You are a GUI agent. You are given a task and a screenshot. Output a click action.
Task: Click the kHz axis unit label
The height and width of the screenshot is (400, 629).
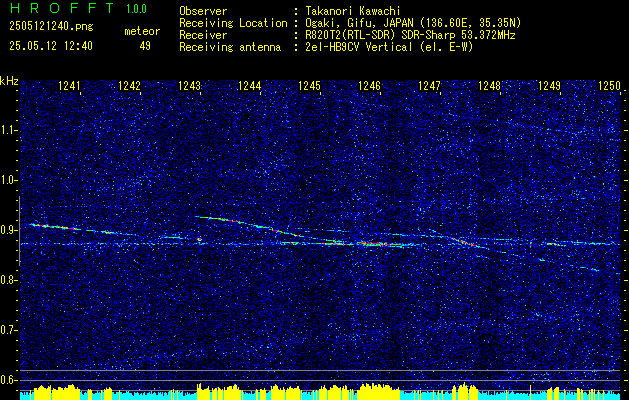coord(9,81)
